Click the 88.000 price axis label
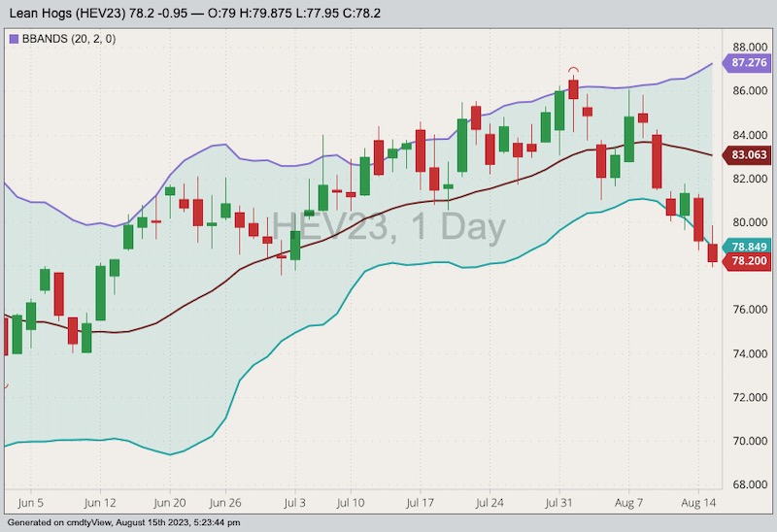The image size is (777, 532). point(750,47)
